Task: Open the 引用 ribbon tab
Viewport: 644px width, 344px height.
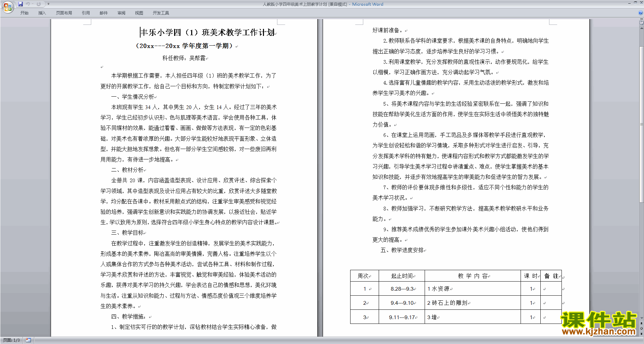Action: pos(86,13)
